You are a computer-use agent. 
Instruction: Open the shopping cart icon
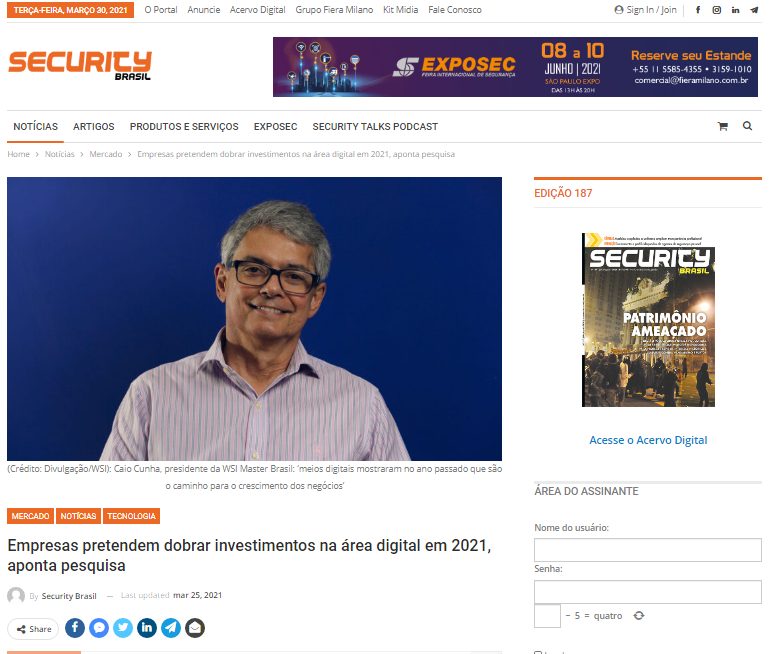click(x=722, y=127)
